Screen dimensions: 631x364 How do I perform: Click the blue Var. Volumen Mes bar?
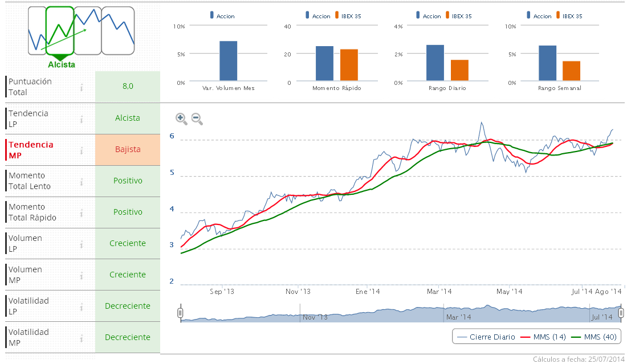point(228,61)
